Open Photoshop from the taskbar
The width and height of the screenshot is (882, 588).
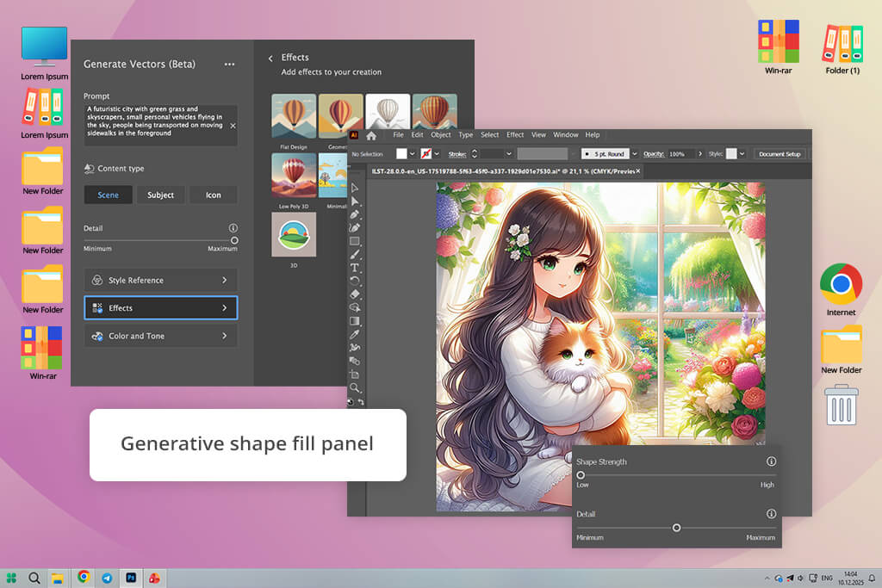coord(131,578)
